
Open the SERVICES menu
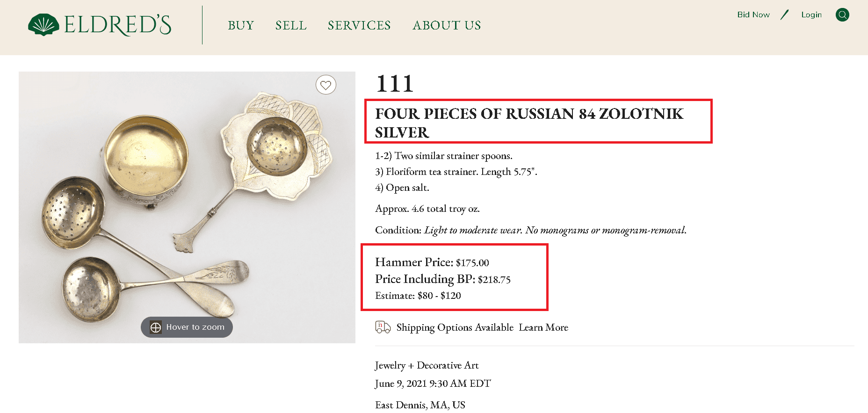point(359,25)
